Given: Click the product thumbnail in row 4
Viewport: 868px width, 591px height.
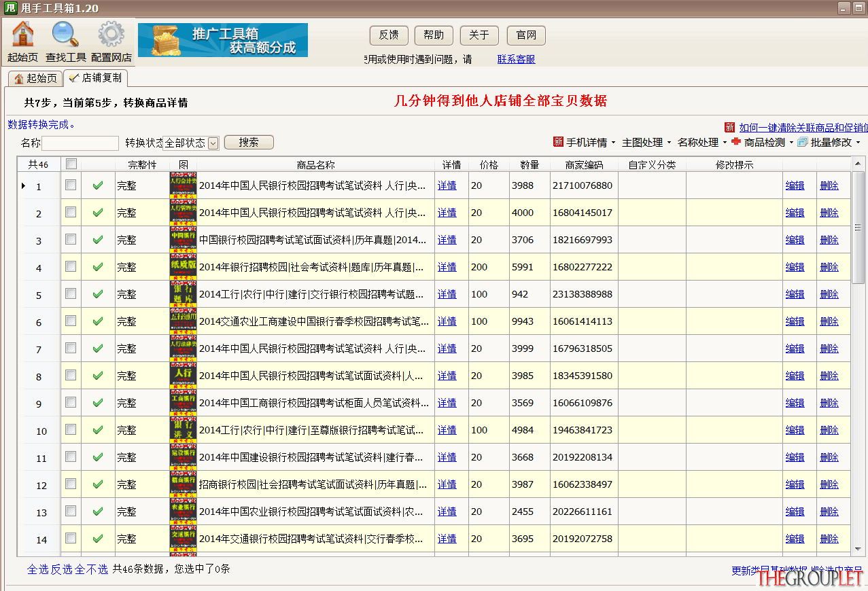Looking at the screenshot, I should 184,267.
